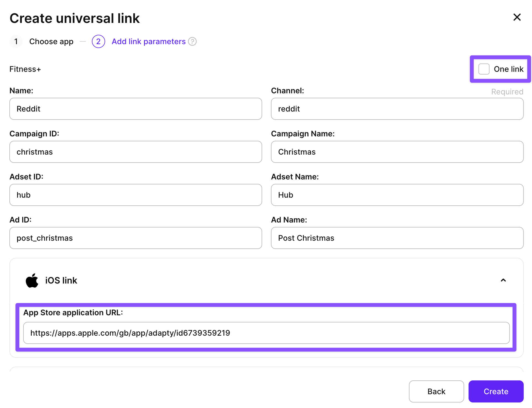
Task: Click step 2 circle icon
Action: point(98,41)
